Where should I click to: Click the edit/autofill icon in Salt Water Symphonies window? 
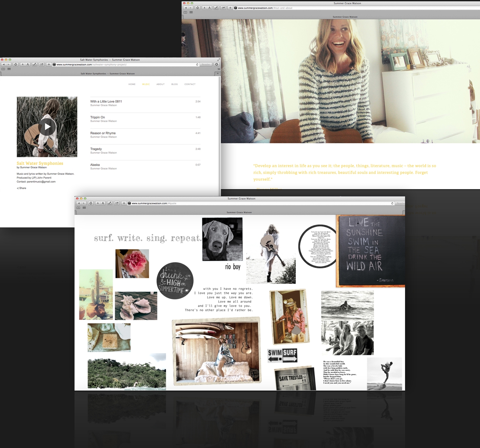pyautogui.click(x=35, y=64)
